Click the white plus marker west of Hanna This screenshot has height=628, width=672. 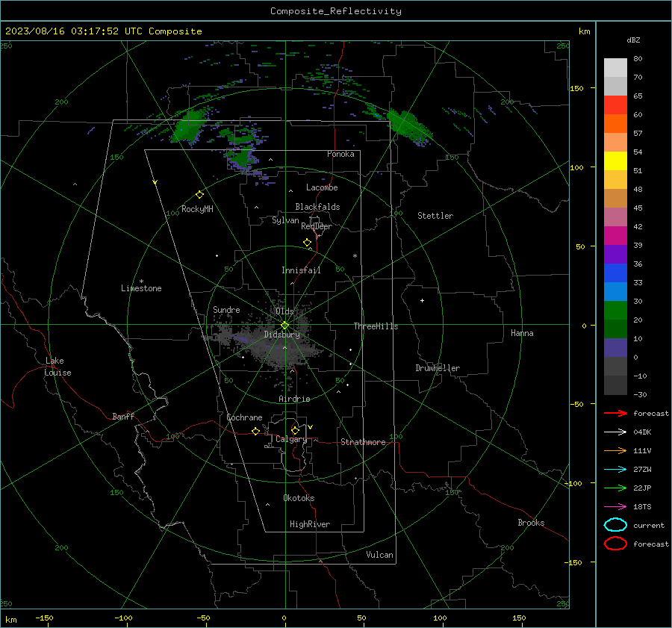[x=422, y=300]
